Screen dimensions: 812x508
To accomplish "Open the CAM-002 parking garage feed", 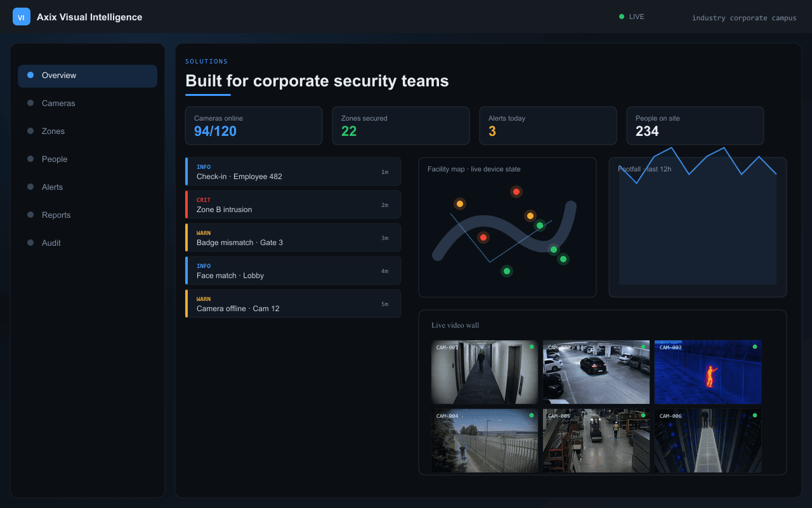I will tap(596, 372).
